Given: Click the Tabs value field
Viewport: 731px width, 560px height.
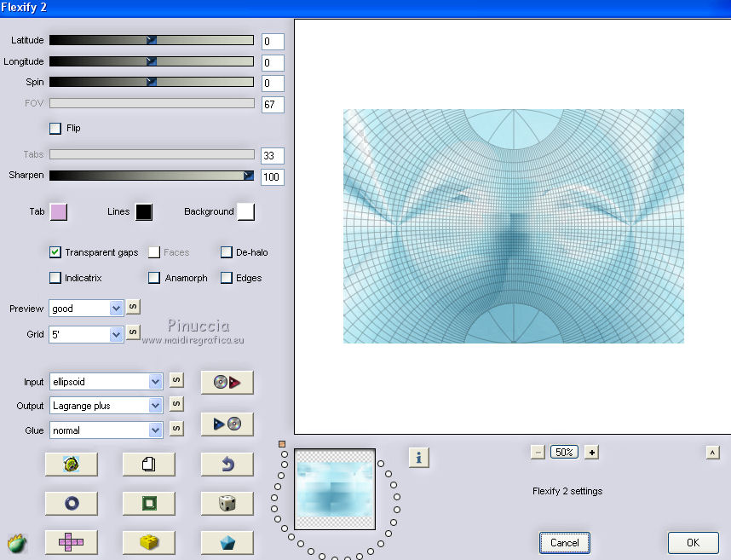Looking at the screenshot, I should click(x=273, y=156).
